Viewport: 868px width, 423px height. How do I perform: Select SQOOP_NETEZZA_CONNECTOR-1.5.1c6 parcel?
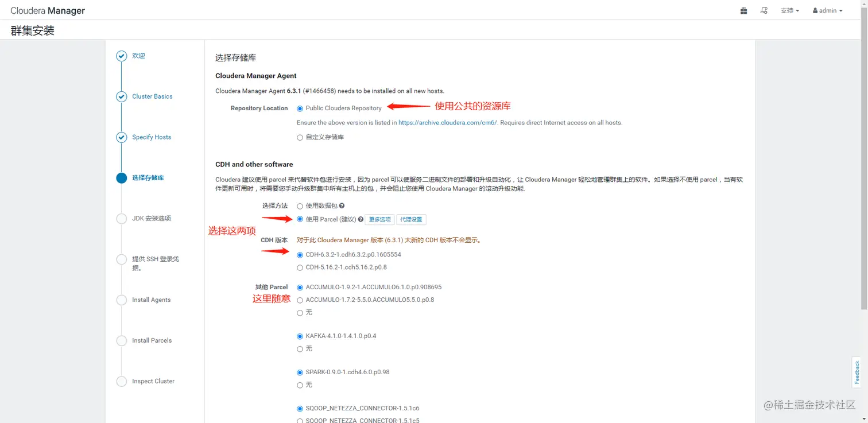(300, 409)
